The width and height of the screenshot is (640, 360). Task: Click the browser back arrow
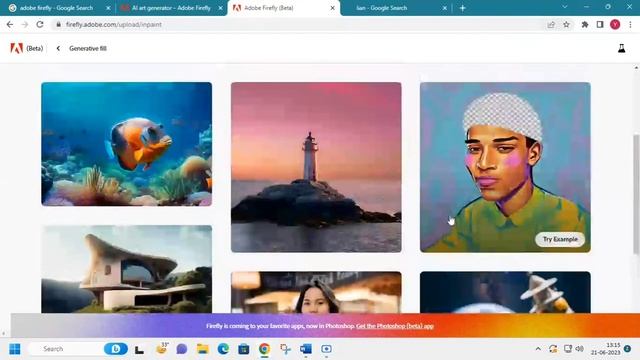click(10, 24)
